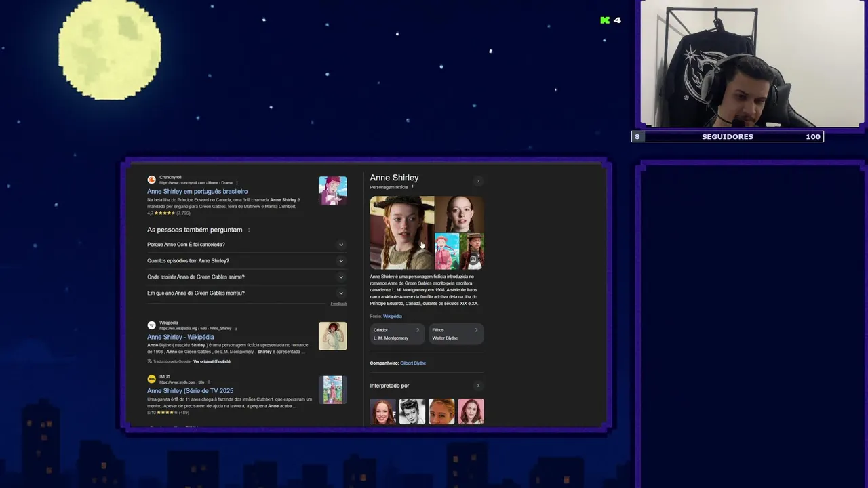Viewport: 868px width, 488px height.
Task: Expand 'Quantos episódios tem Anne Shirley?'
Action: pos(247,261)
